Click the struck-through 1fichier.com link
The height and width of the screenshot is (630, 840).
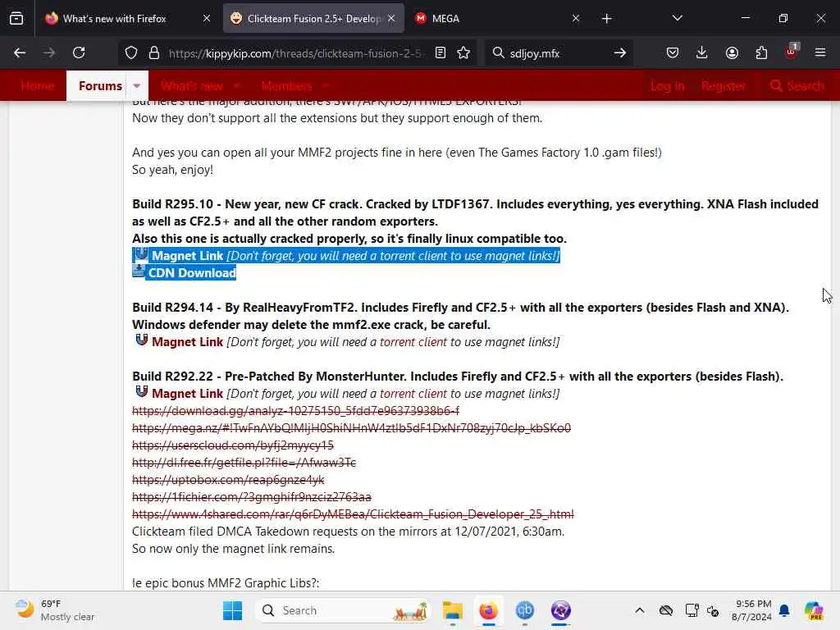click(252, 497)
